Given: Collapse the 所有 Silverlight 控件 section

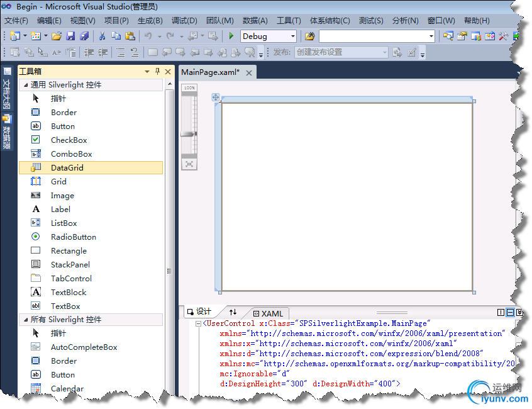Looking at the screenshot, I should click(26, 320).
